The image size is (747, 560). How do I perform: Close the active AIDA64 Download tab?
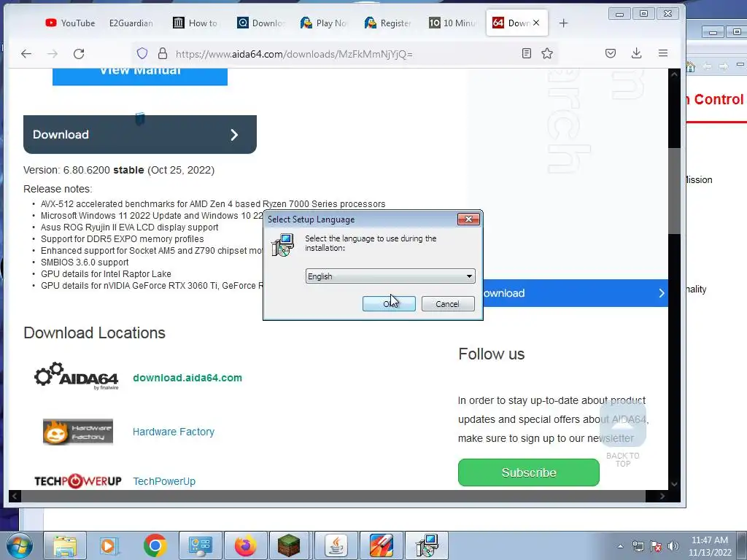536,23
